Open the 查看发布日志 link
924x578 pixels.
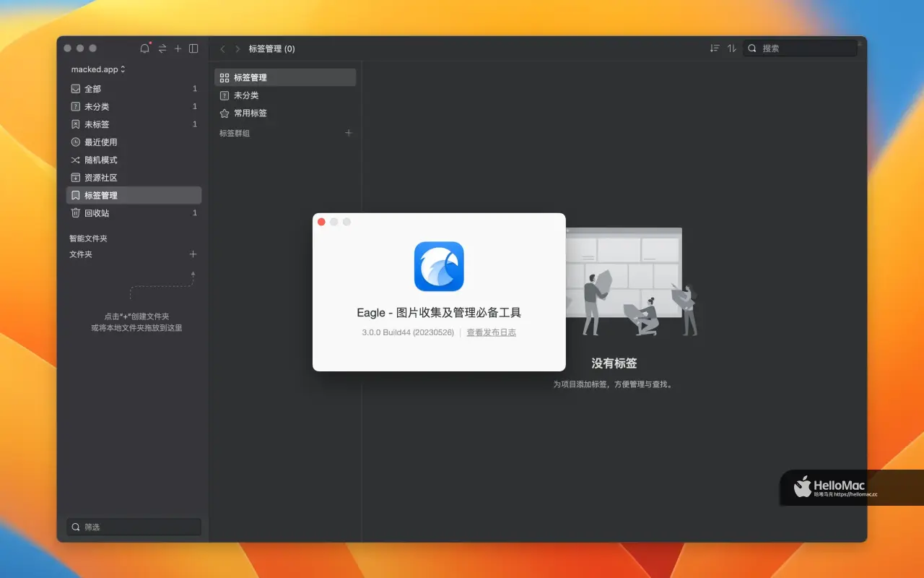tap(491, 332)
